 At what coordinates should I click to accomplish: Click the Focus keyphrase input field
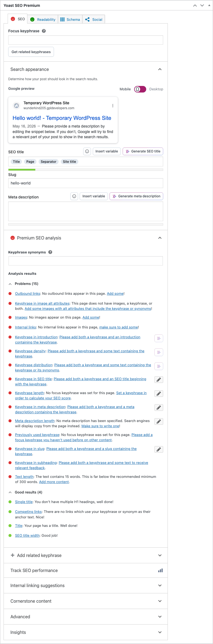pos(86,40)
